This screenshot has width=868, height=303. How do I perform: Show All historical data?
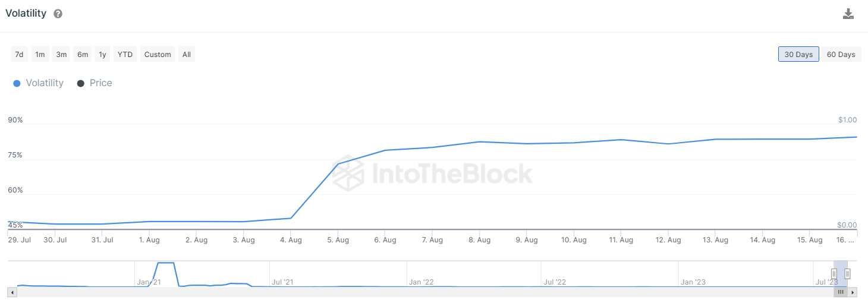pyautogui.click(x=187, y=55)
